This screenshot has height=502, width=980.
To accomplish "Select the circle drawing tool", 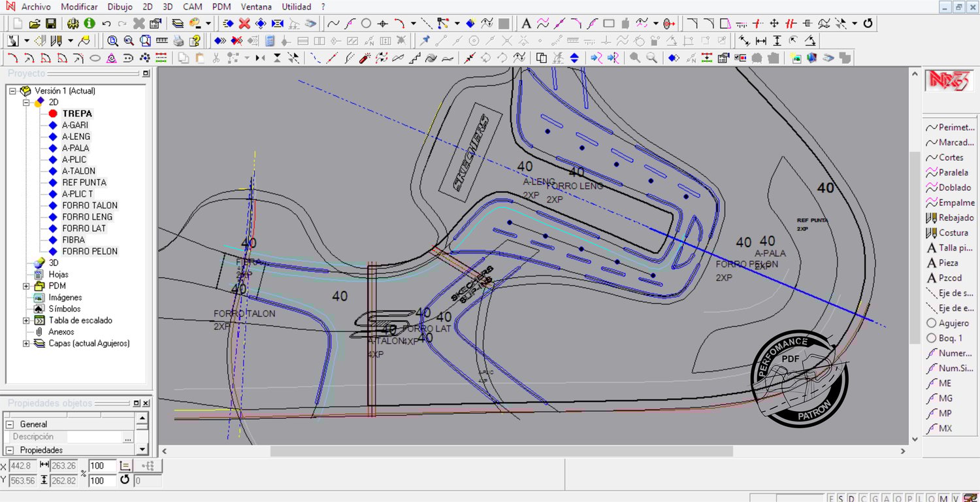I will (367, 24).
